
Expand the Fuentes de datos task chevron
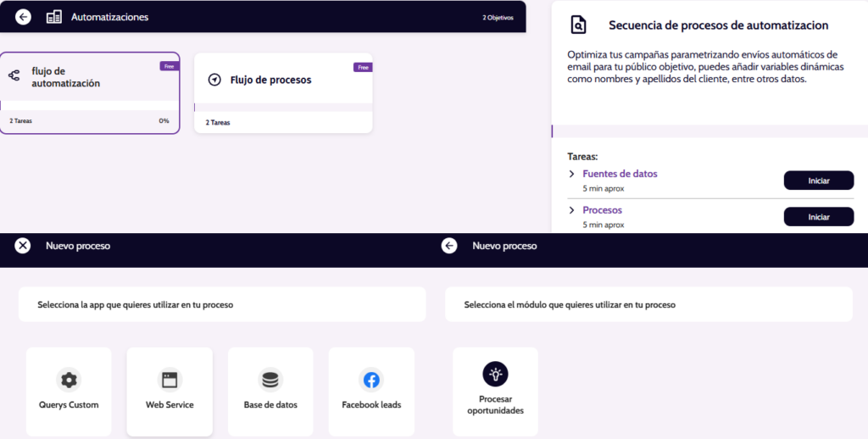(x=572, y=174)
